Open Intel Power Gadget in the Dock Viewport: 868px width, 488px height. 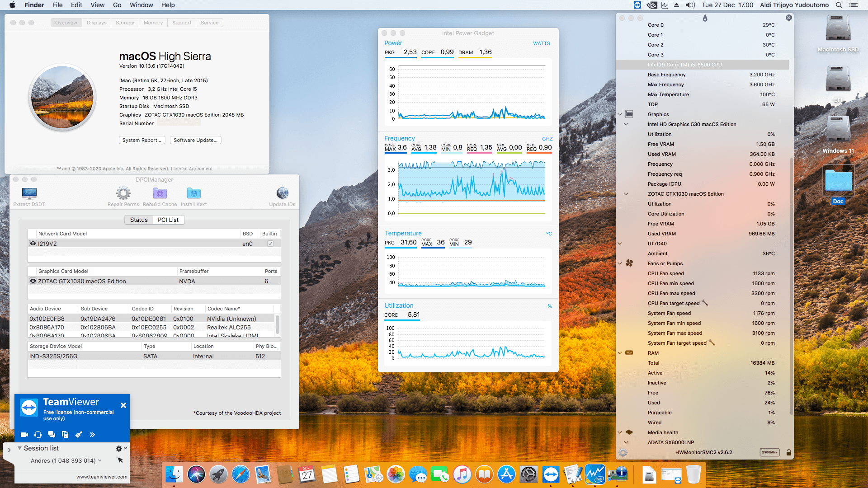click(x=595, y=474)
